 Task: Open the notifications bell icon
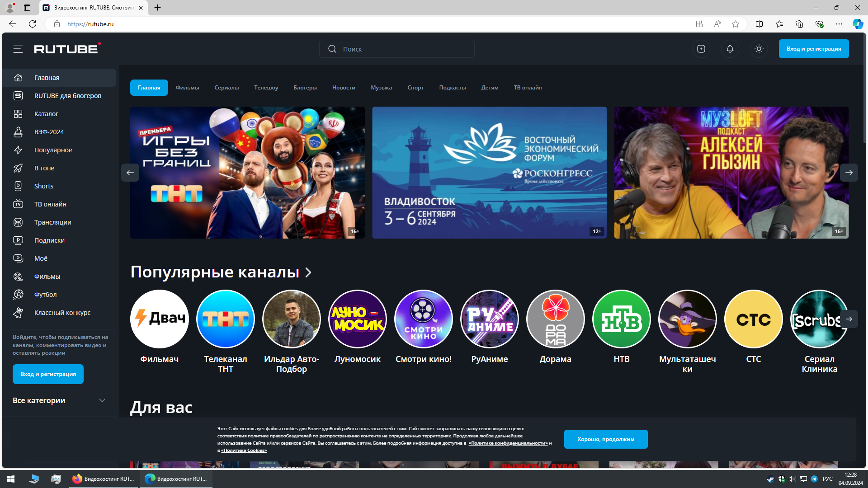[x=730, y=49]
